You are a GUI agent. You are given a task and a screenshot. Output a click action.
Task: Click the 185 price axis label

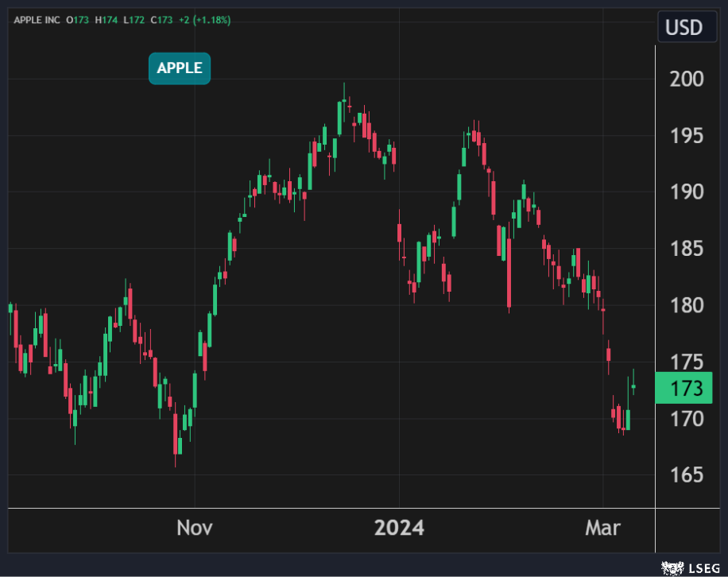pyautogui.click(x=687, y=249)
